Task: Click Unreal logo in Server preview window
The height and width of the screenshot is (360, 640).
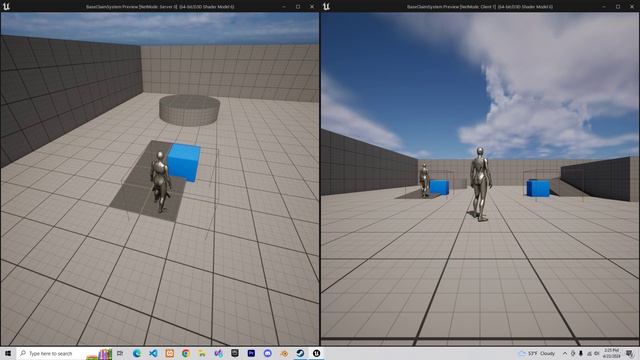Action: point(6,6)
